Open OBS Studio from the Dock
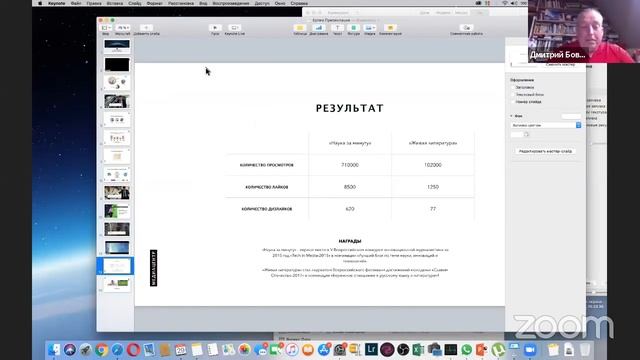The image size is (640, 360). [x=403, y=350]
